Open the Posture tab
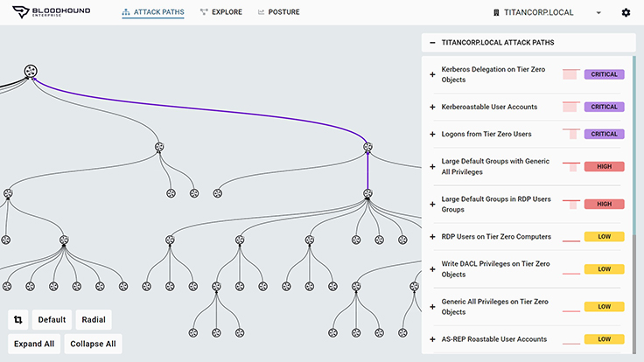The height and width of the screenshot is (362, 644). click(278, 12)
